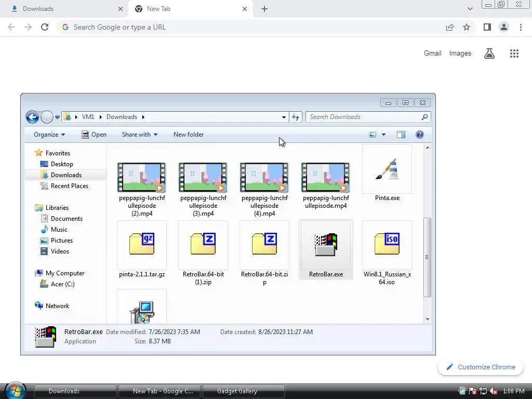Open the Google apps grid
This screenshot has width=532, height=399.
pos(514,54)
